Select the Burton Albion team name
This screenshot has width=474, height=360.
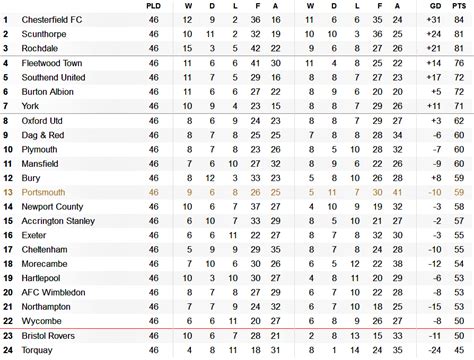click(x=48, y=92)
